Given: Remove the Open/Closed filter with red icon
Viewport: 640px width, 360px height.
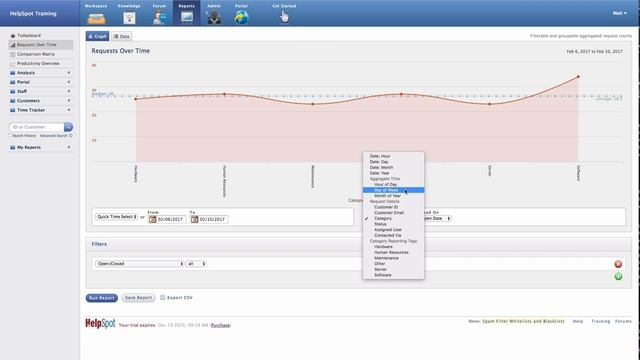Looking at the screenshot, I should (x=618, y=264).
